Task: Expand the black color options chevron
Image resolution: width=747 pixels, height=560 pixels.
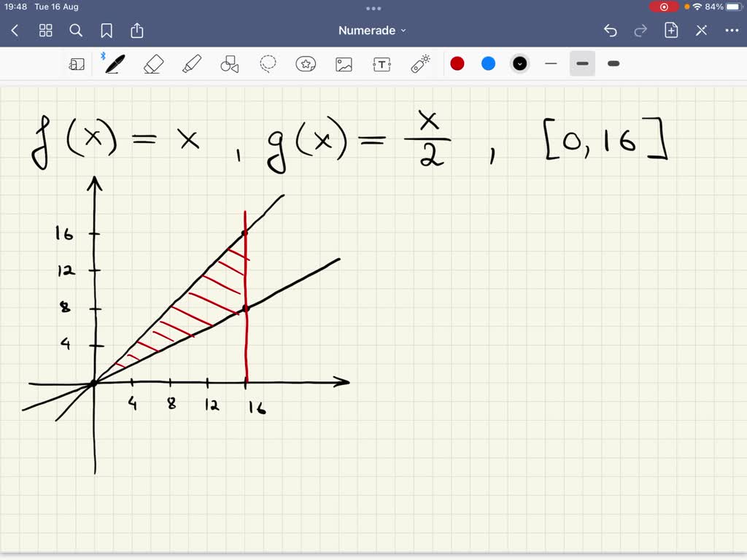Action: 519,63
